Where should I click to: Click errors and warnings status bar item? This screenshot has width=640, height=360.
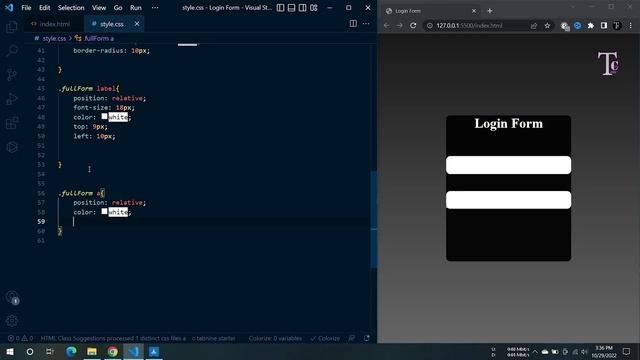point(20,338)
